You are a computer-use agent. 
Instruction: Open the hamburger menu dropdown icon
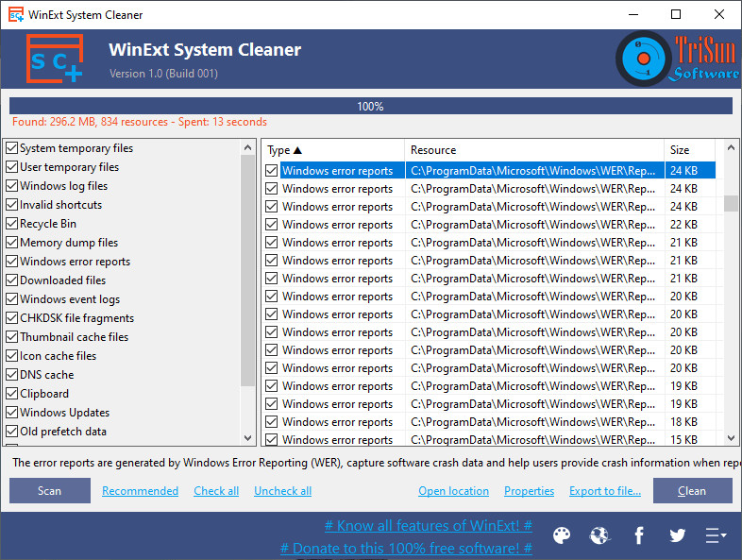[716, 535]
